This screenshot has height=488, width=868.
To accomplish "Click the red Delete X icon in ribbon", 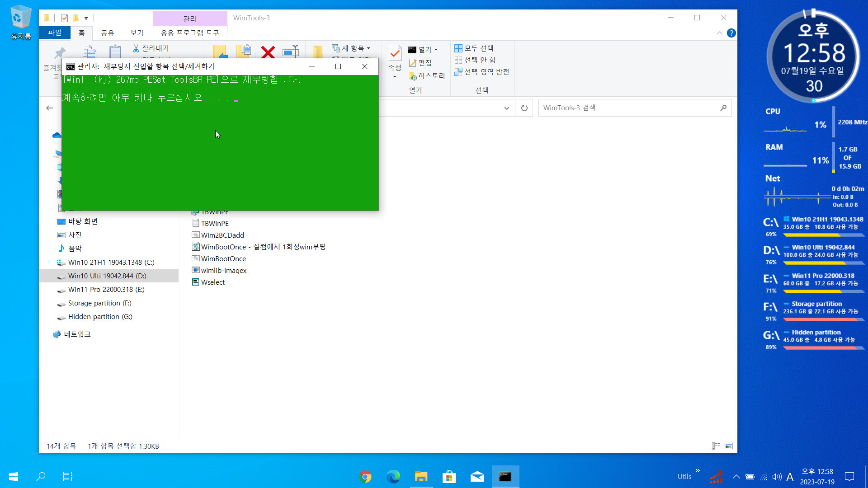I will pos(268,52).
